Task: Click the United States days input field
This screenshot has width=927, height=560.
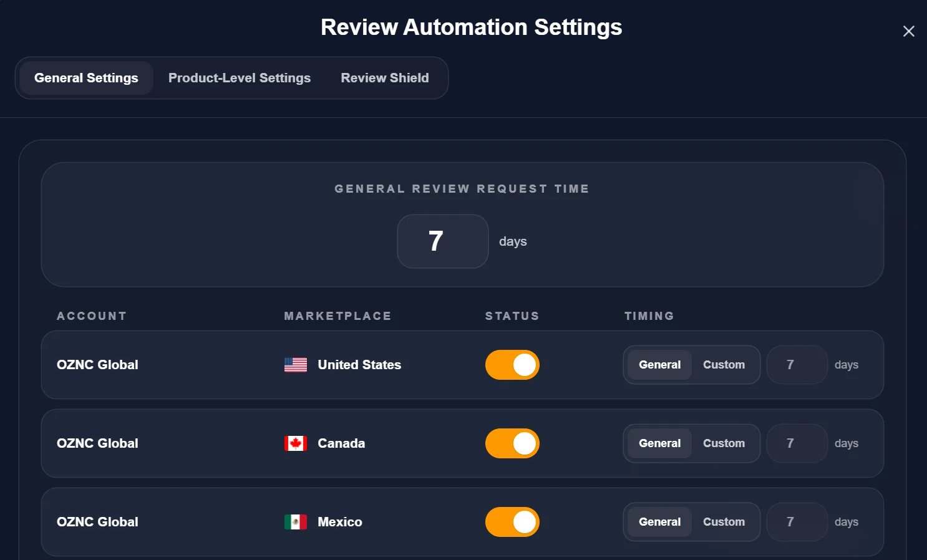Action: [x=797, y=365]
